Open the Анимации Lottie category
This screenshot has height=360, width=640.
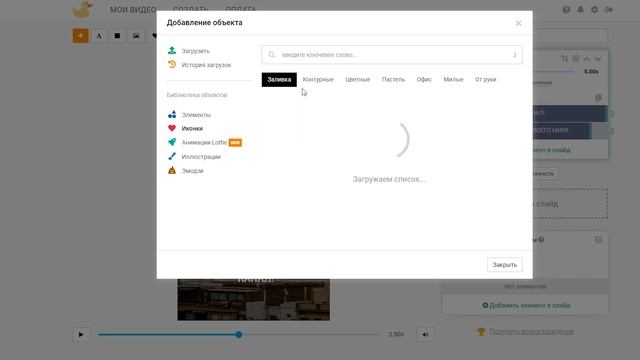pyautogui.click(x=204, y=142)
